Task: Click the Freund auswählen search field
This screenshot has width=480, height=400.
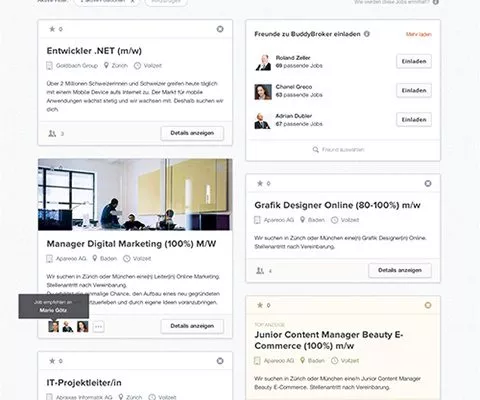Action: (343, 150)
